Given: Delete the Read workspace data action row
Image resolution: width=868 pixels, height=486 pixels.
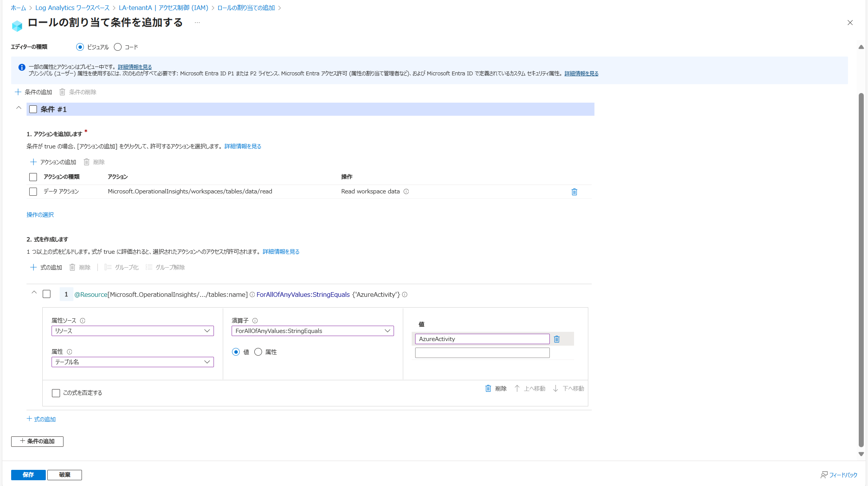Looking at the screenshot, I should click(x=574, y=192).
